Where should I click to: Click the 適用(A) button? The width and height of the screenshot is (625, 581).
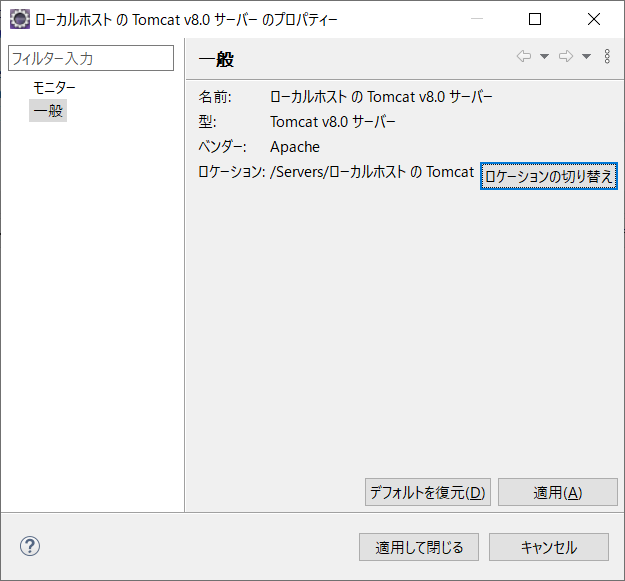558,492
